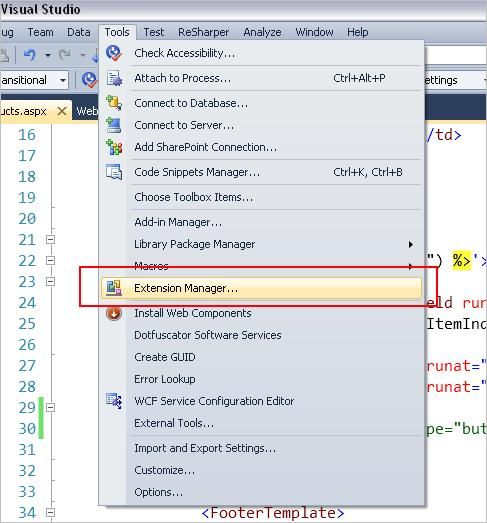This screenshot has height=523, width=487.
Task: Click the Redo toolbar icon
Action: (65, 55)
